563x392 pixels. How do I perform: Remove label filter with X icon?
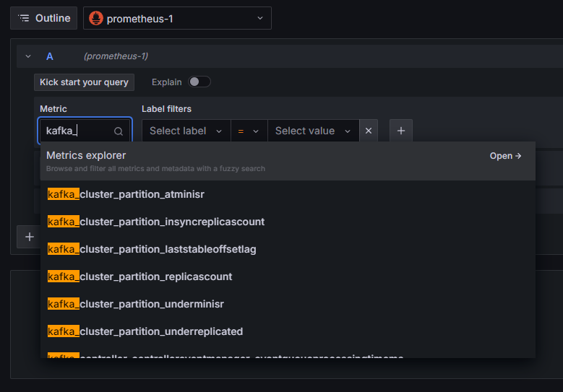369,131
